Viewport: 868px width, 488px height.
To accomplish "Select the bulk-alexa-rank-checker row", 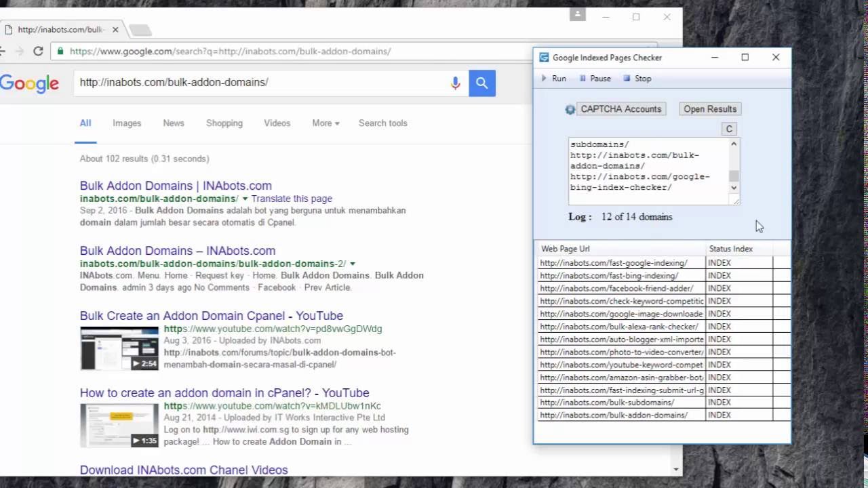I will [664, 327].
